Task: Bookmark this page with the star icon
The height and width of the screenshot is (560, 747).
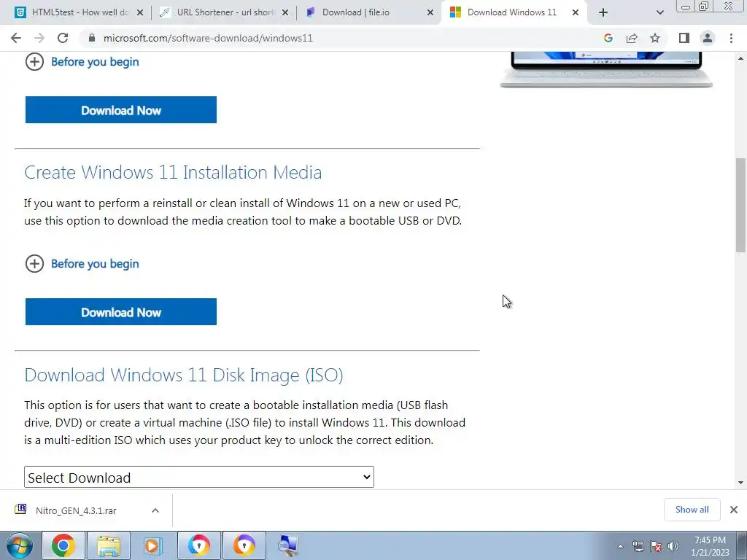Action: pos(655,38)
